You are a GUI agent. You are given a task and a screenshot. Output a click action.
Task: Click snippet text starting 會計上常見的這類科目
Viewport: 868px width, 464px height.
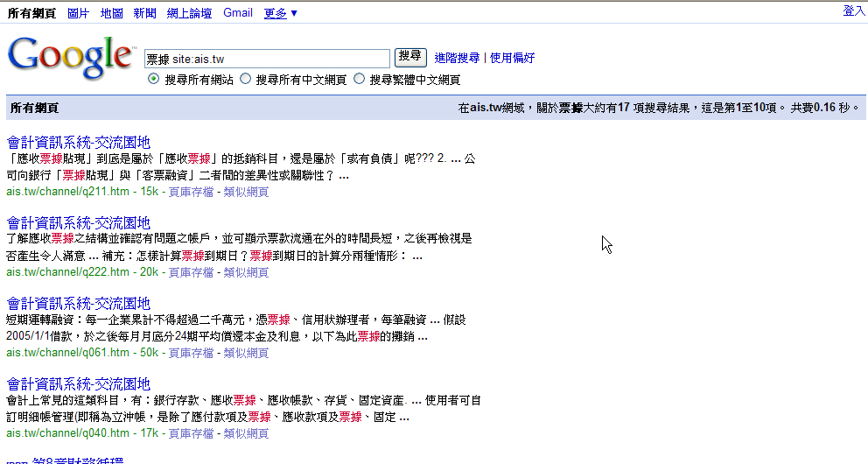[243, 409]
